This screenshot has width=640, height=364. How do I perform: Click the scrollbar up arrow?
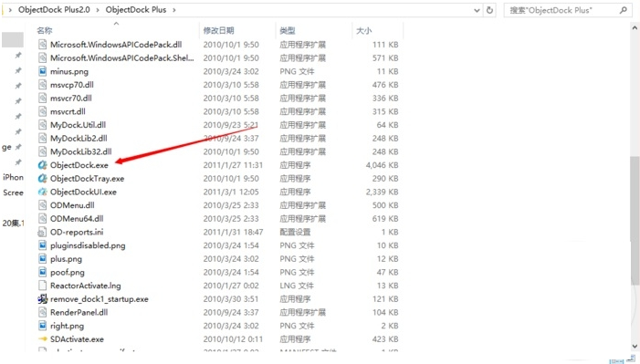click(x=635, y=28)
